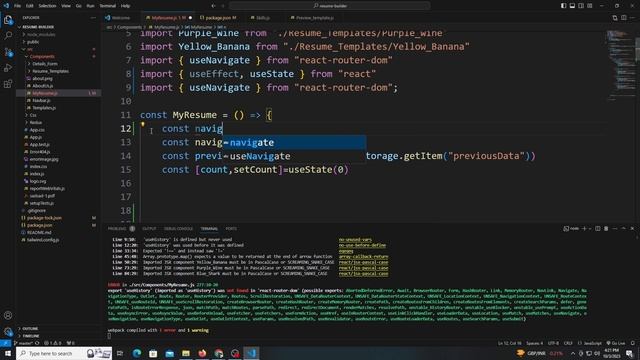Viewport: 640px width, 360px height.
Task: Open tailwind.config.js in the explorer
Action: tap(43, 240)
